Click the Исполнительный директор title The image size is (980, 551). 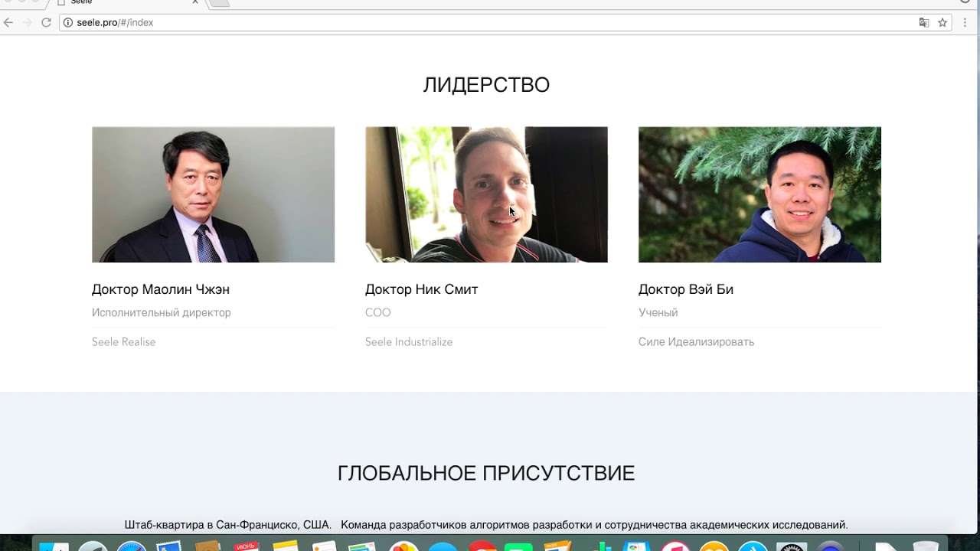(x=162, y=312)
